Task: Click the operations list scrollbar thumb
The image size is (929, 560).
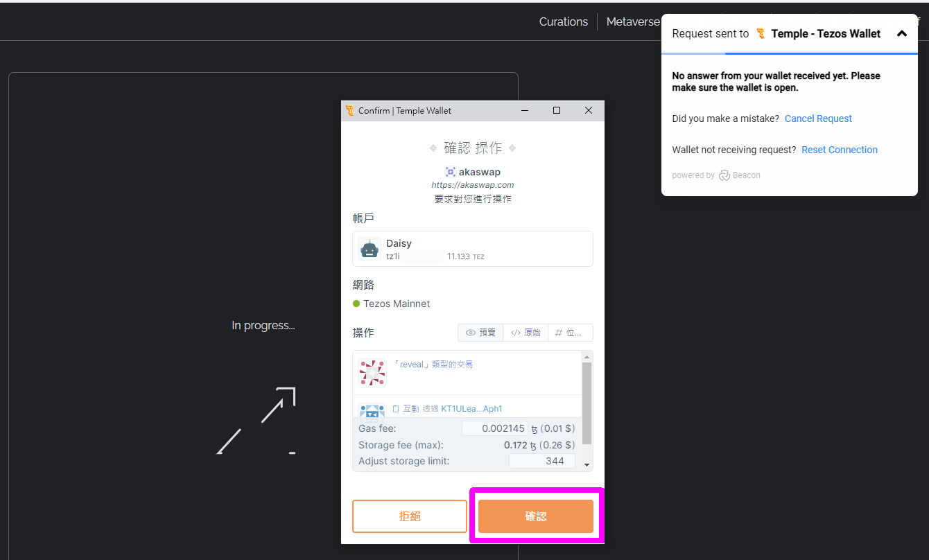Action: click(587, 403)
